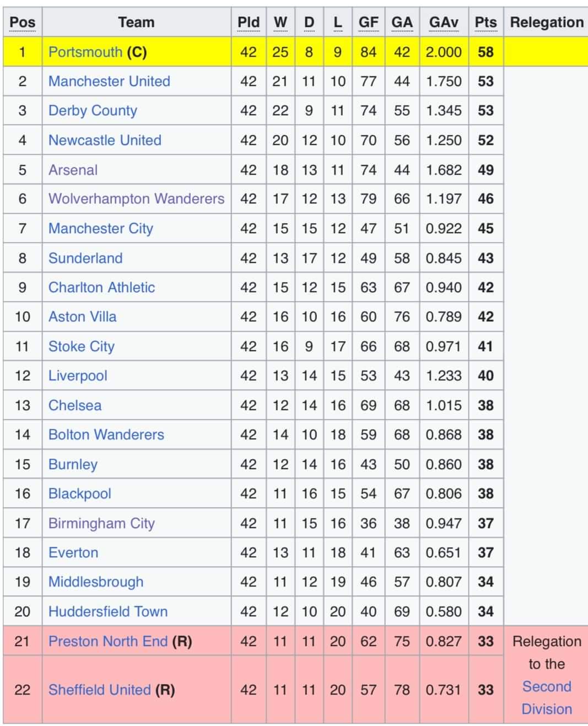Open the Sheffield United link

pos(99,690)
